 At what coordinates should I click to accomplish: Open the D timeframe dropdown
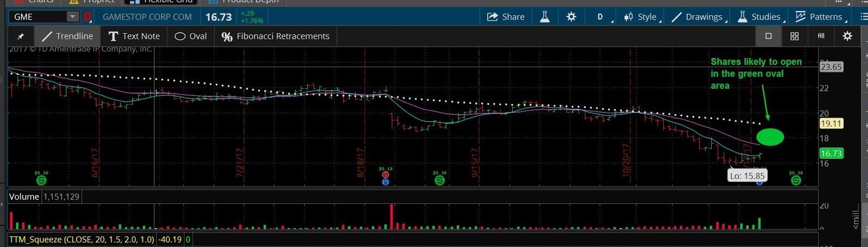[601, 17]
